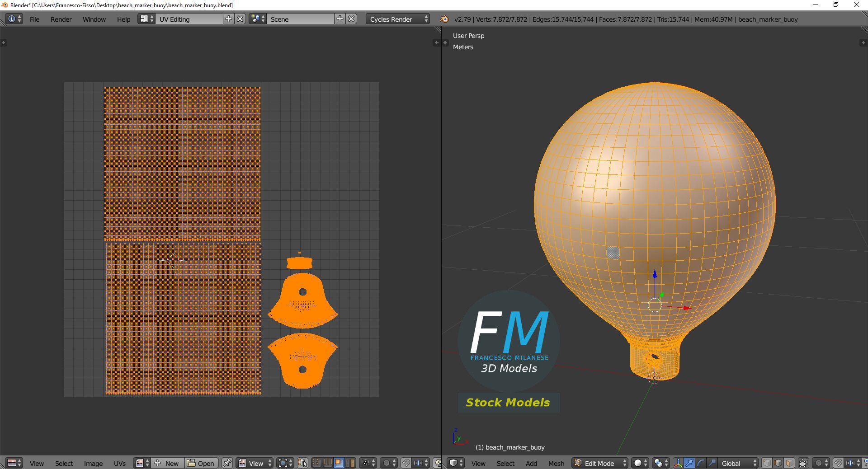868x469 pixels.
Task: Open the Add menu
Action: tap(531, 463)
